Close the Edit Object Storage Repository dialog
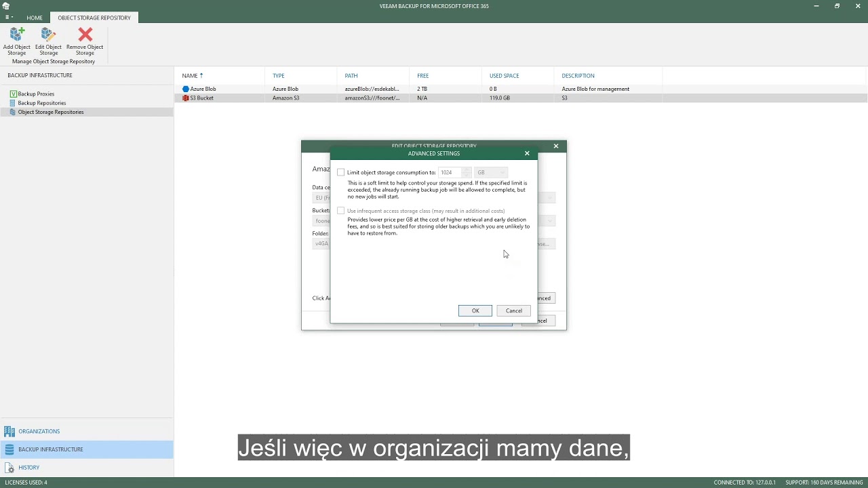 coord(556,146)
